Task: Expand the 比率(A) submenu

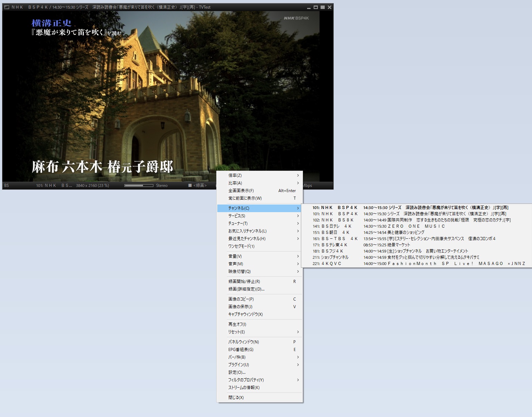Action: (x=259, y=183)
